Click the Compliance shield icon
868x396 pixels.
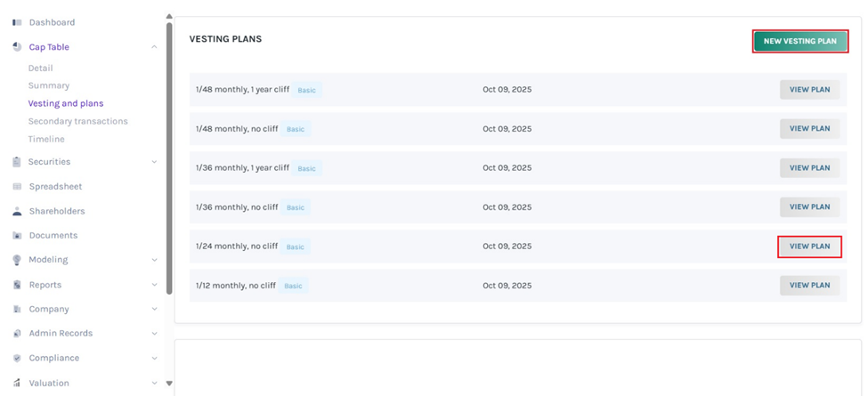click(17, 358)
